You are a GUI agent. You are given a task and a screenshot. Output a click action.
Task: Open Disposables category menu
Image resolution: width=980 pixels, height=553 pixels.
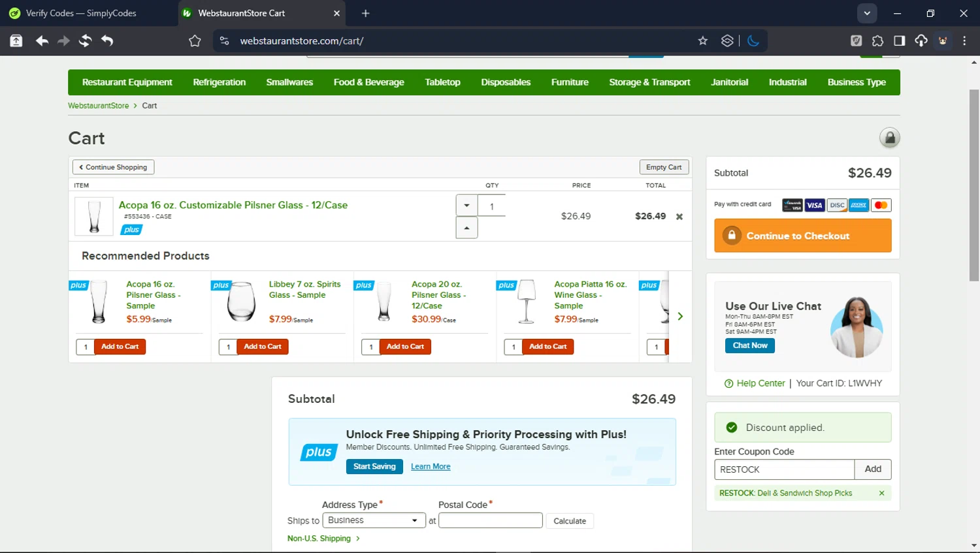coord(506,82)
